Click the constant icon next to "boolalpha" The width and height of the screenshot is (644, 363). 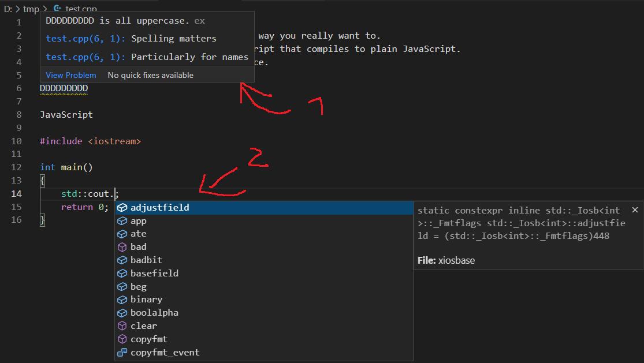pyautogui.click(x=122, y=312)
